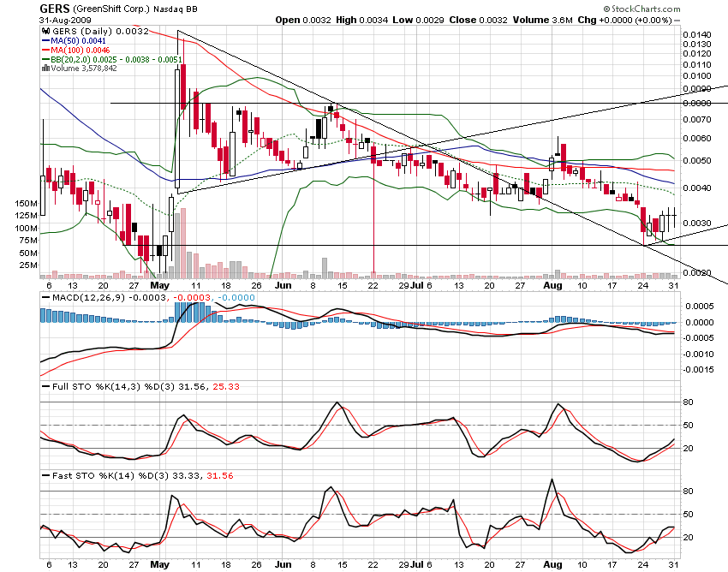Click the (GreenShift Corp.) company name
The image size is (728, 572).
click(x=111, y=9)
